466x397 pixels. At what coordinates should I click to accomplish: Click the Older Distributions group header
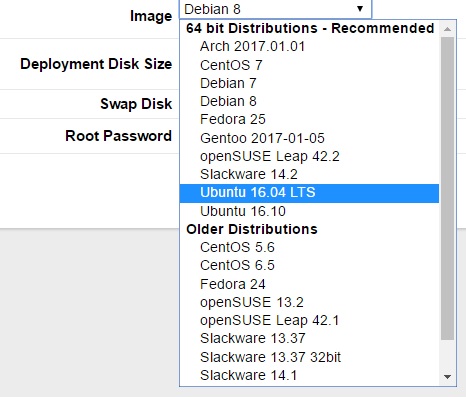point(252,229)
